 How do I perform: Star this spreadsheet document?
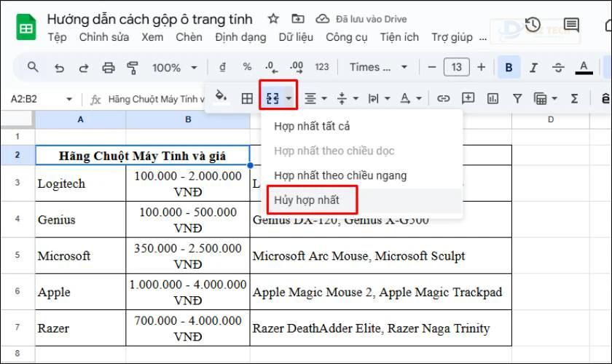click(x=273, y=19)
